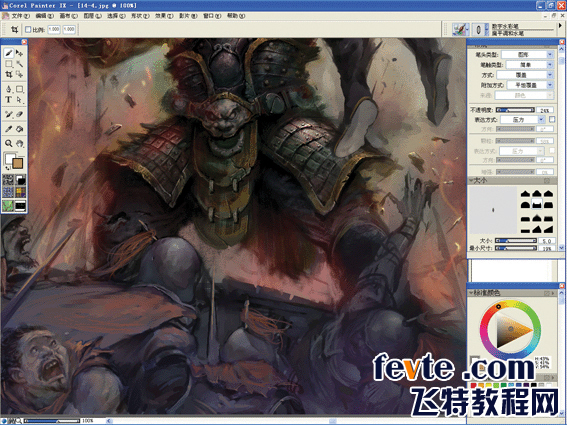Choose the highlighted brush tip profile
The width and height of the screenshot is (567, 425).
coord(537,204)
